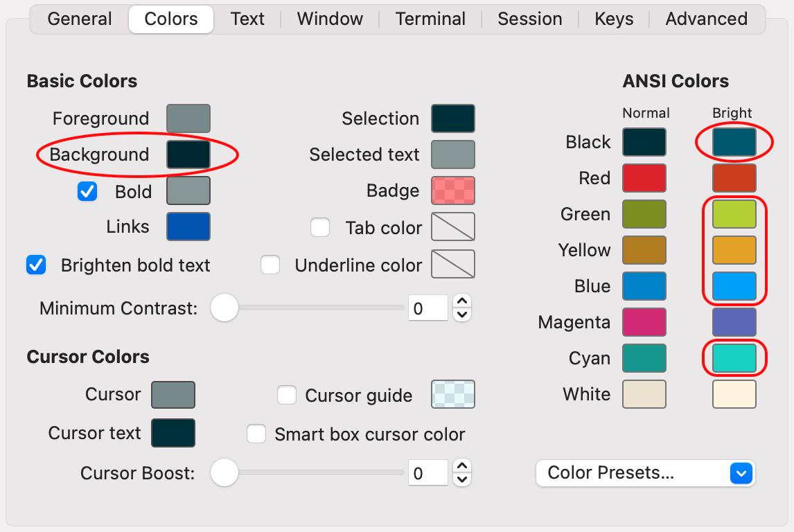Click the Minimum Contrast slider knob
The height and width of the screenshot is (532, 794).
click(x=224, y=308)
